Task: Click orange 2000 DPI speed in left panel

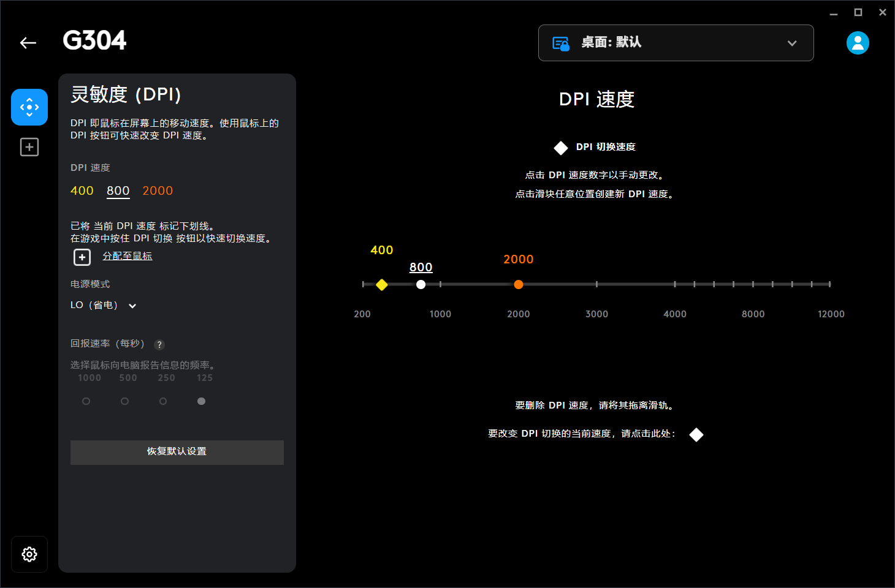Action: tap(158, 190)
